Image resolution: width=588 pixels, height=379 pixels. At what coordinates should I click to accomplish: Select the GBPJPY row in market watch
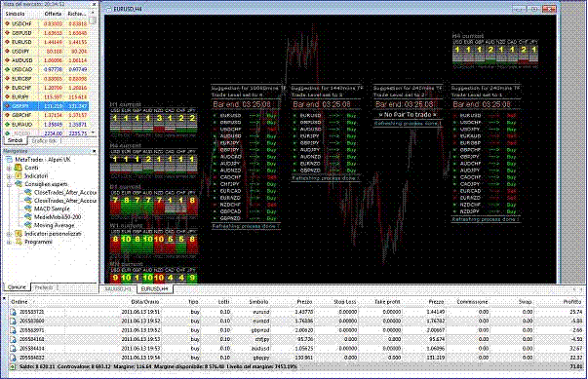point(46,106)
